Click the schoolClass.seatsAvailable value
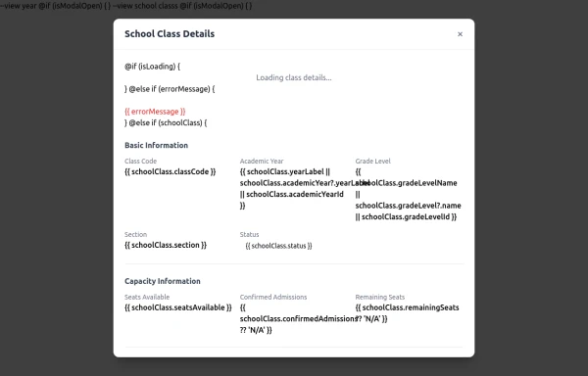The height and width of the screenshot is (376, 588). pyautogui.click(x=178, y=307)
